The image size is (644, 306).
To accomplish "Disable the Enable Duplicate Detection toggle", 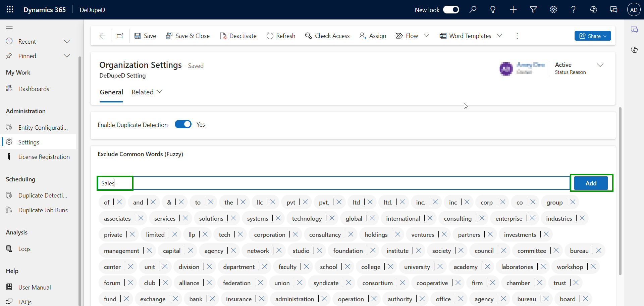I will tap(183, 125).
